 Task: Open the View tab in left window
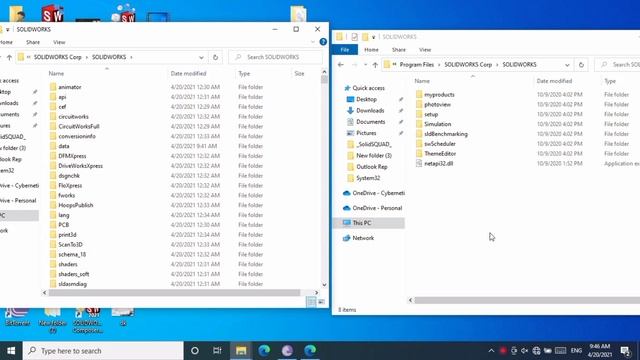point(59,42)
